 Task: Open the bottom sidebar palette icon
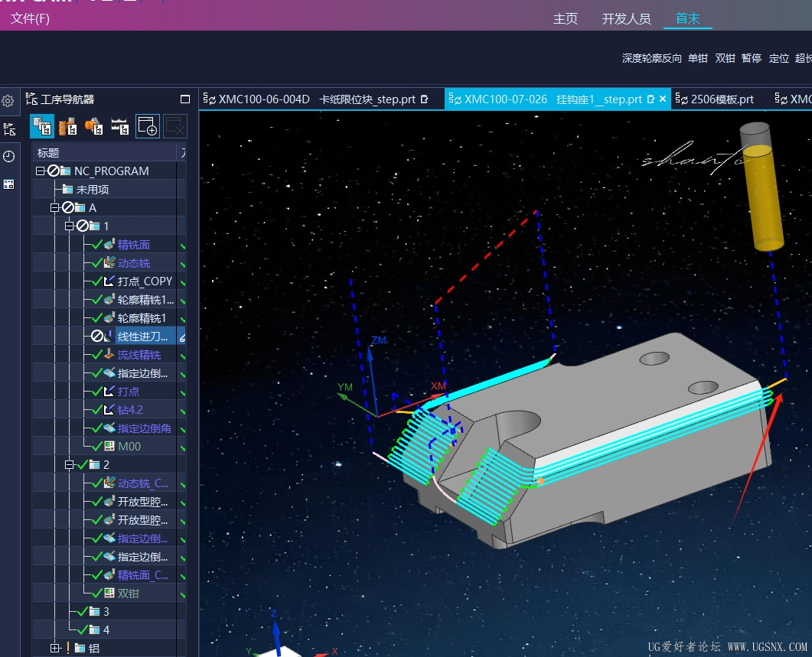[9, 184]
